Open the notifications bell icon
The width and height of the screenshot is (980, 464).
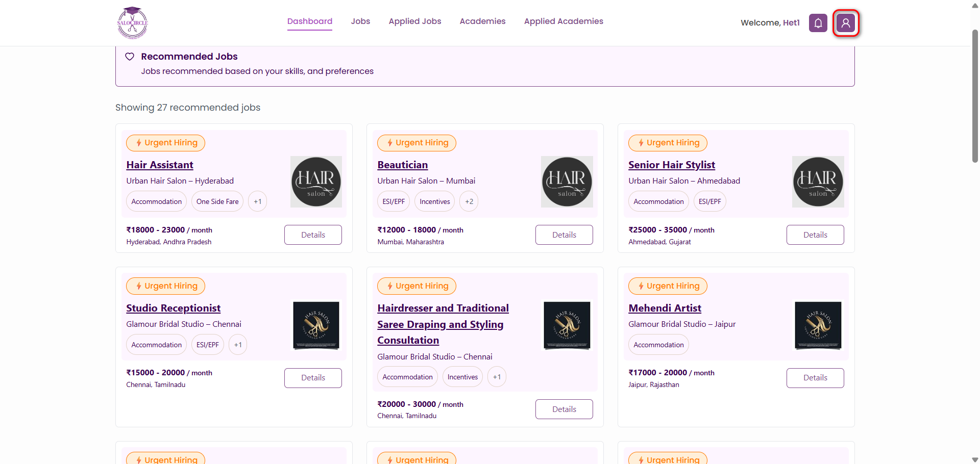coord(818,23)
